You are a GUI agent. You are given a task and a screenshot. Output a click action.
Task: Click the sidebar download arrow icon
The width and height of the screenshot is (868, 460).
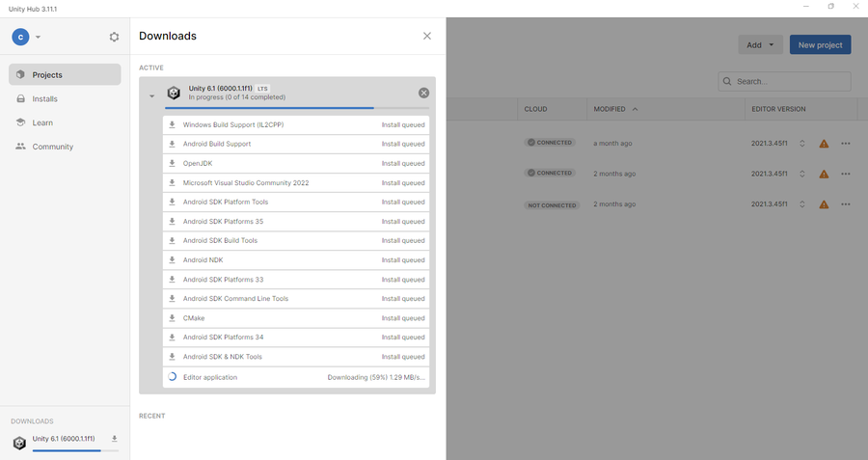pos(114,439)
